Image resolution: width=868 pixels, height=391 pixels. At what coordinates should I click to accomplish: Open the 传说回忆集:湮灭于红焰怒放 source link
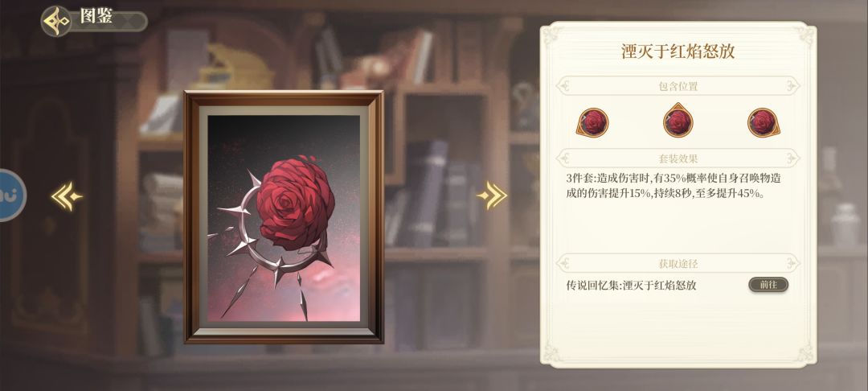(631, 286)
